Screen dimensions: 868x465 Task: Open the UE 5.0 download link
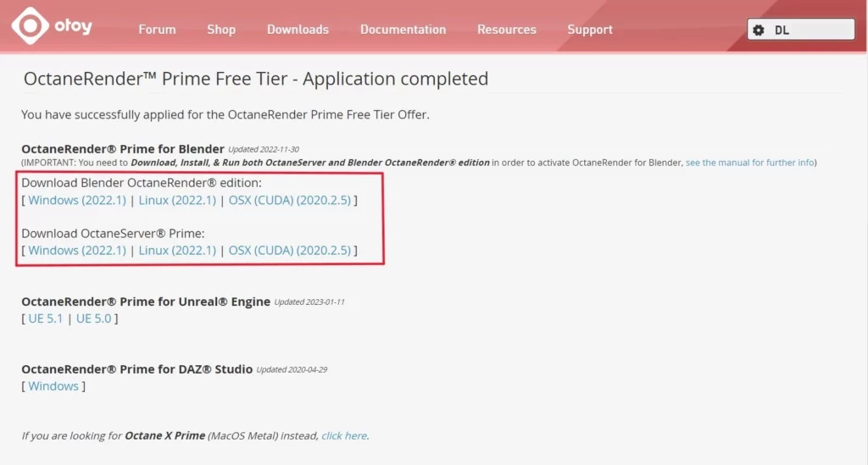coord(93,318)
